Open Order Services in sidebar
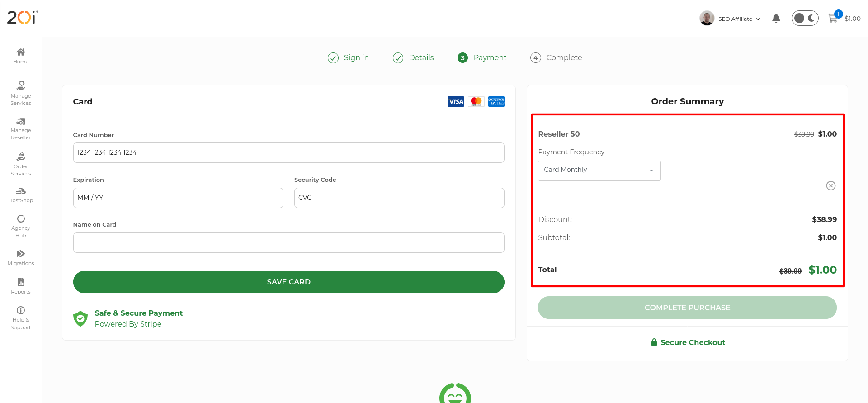868x403 pixels. (x=21, y=164)
